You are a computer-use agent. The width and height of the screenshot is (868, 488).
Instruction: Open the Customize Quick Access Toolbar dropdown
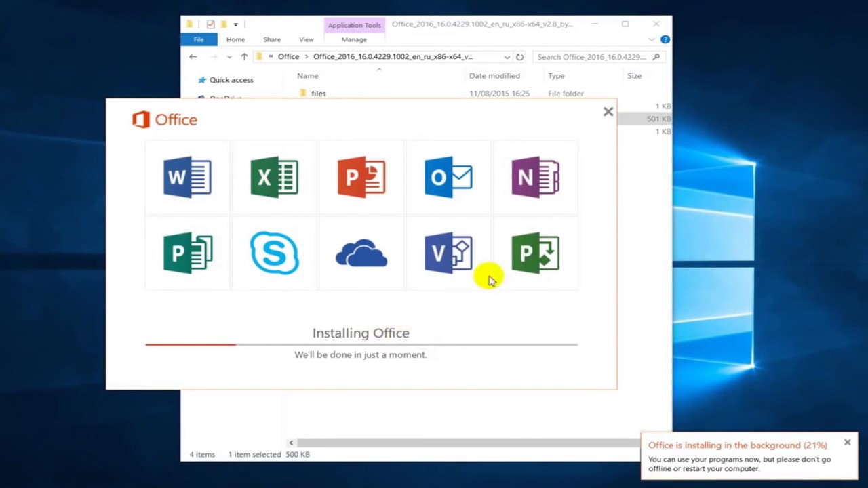pyautogui.click(x=235, y=24)
